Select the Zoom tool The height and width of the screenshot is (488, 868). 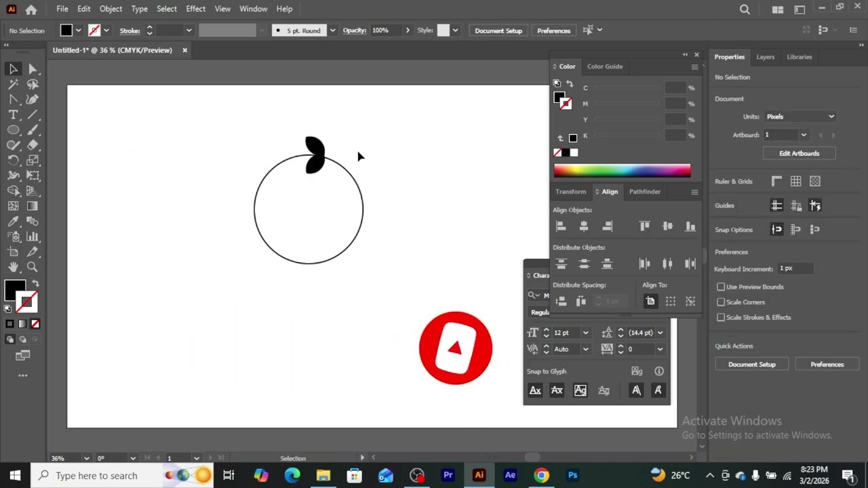33,267
